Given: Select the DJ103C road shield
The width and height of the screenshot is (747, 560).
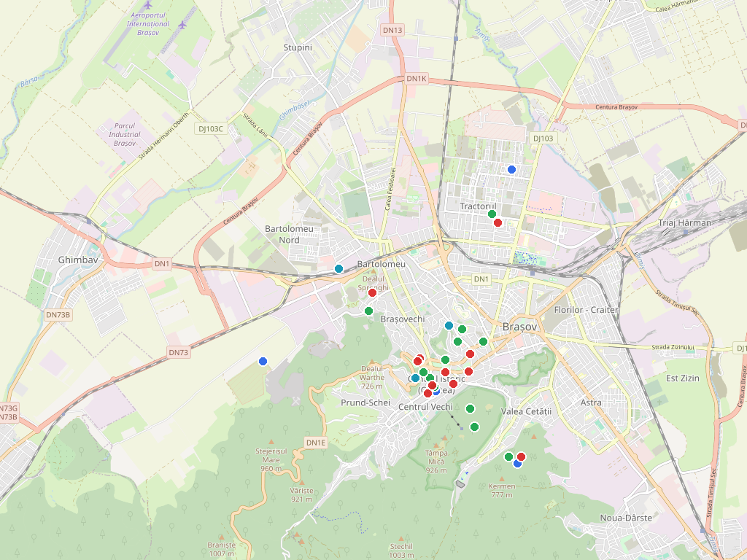Looking at the screenshot, I should pyautogui.click(x=211, y=128).
